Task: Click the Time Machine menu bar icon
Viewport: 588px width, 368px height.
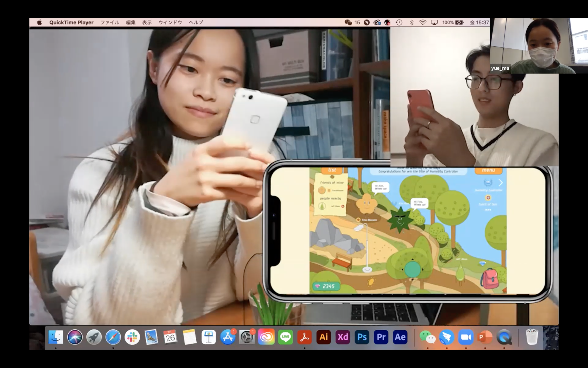Action: pyautogui.click(x=399, y=22)
